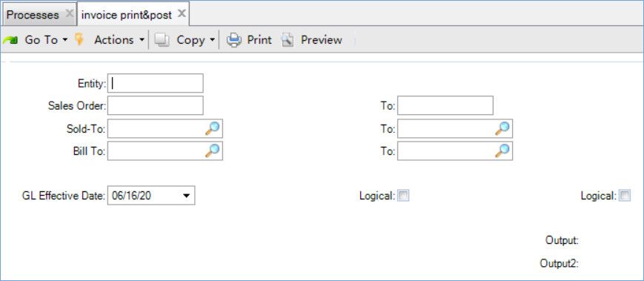The height and width of the screenshot is (281, 644).
Task: Click the 06/16/20 date value
Action: point(131,196)
